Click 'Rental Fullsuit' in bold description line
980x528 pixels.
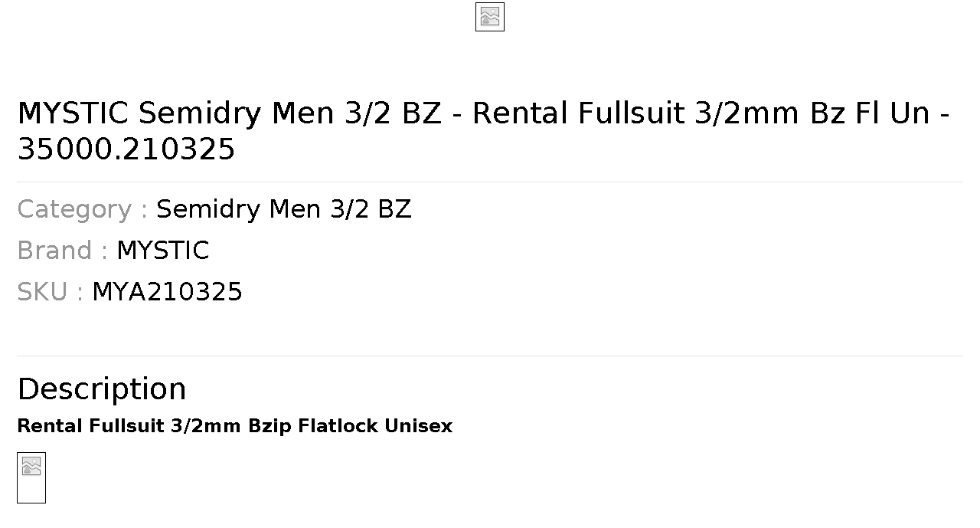coord(91,426)
